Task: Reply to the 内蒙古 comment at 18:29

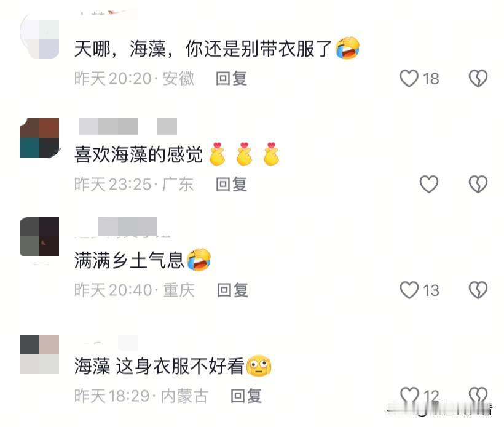Action: tap(246, 396)
